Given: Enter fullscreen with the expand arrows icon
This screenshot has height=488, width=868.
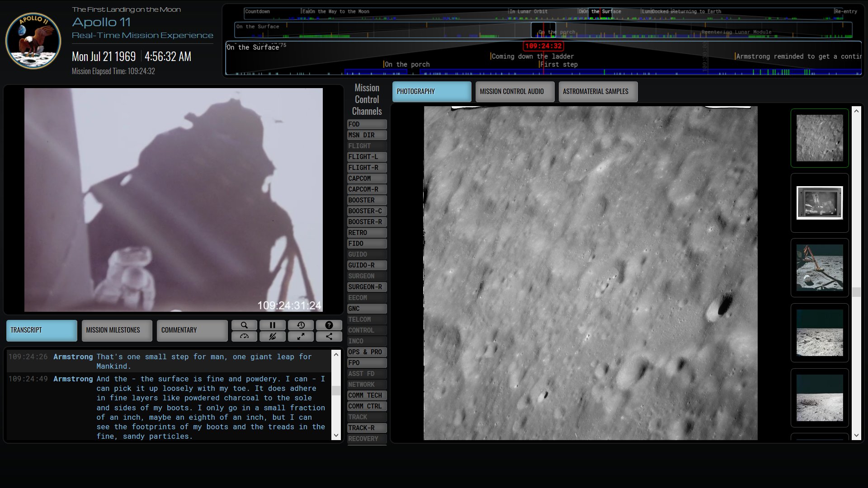Looking at the screenshot, I should [x=301, y=336].
